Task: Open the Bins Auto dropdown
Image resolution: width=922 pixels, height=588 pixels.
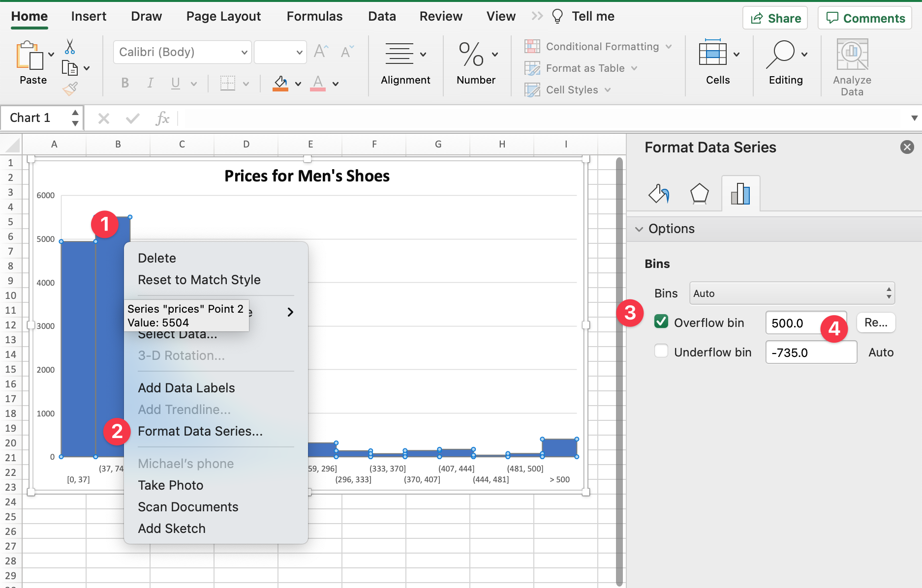Action: click(792, 294)
